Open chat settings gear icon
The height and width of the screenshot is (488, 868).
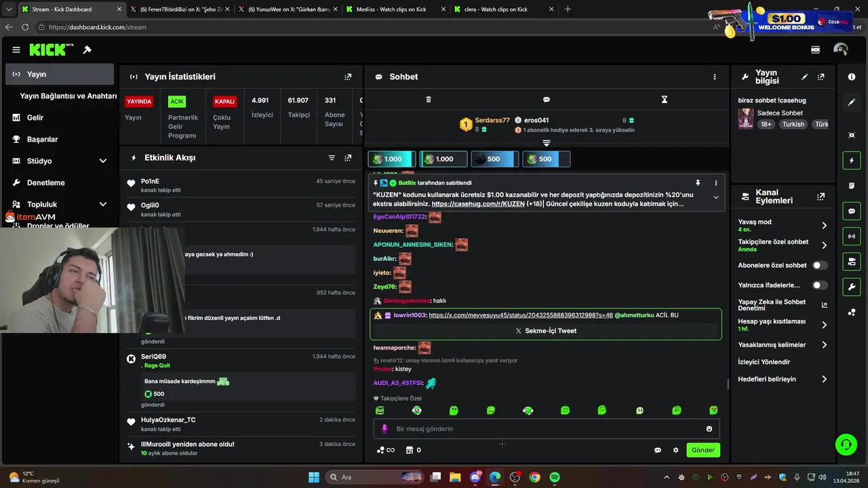pos(675,450)
